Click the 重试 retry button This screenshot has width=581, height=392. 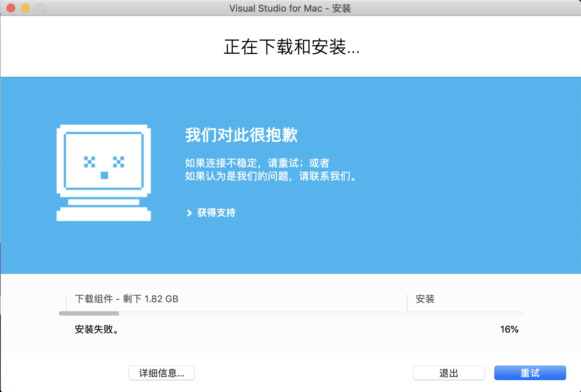[530, 373]
